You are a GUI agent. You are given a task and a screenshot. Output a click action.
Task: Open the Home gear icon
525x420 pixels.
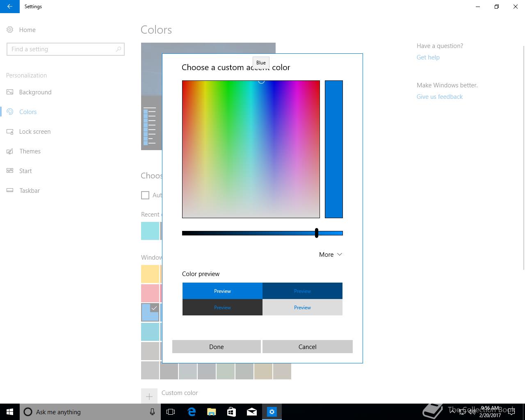[x=10, y=30]
